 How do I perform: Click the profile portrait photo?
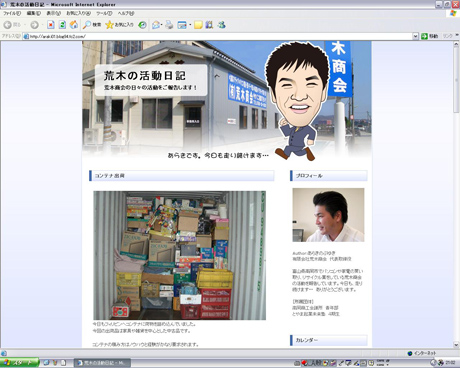(328, 215)
